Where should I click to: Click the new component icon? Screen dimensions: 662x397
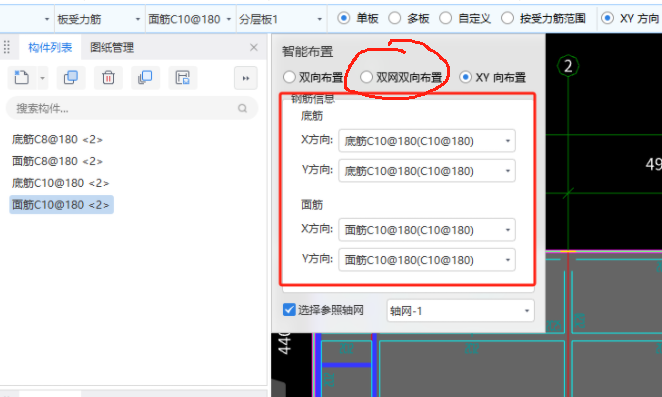point(22,78)
